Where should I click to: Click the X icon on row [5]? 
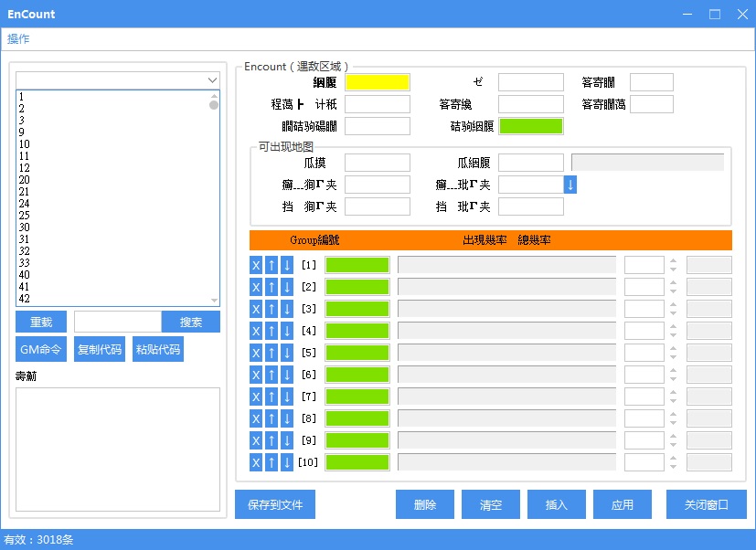(x=256, y=353)
